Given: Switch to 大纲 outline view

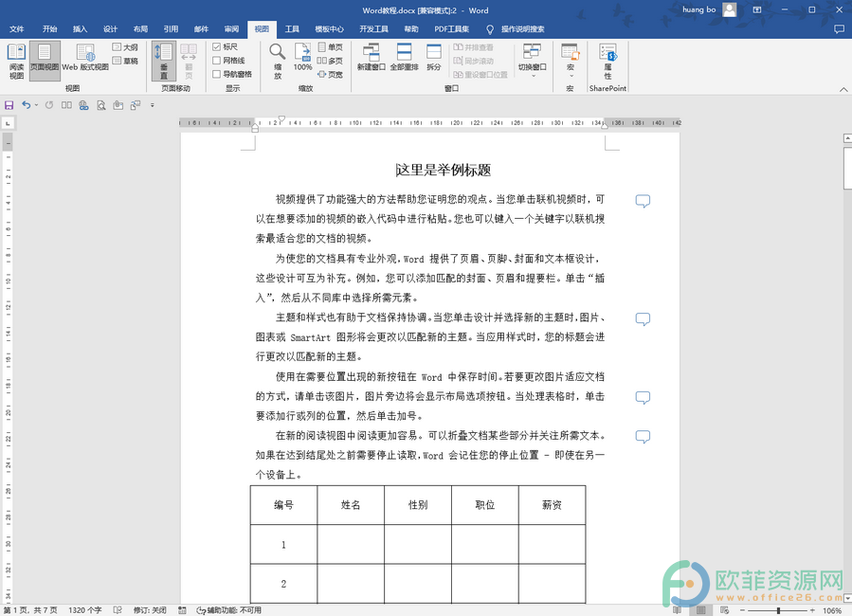Looking at the screenshot, I should [x=125, y=47].
